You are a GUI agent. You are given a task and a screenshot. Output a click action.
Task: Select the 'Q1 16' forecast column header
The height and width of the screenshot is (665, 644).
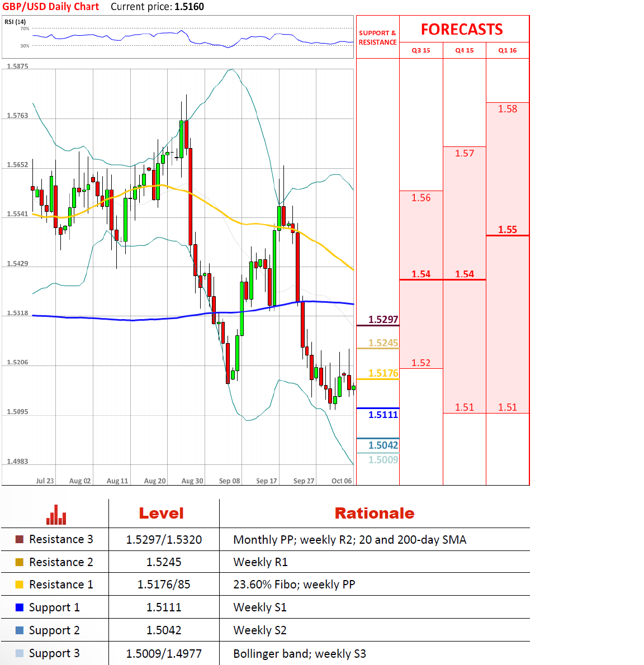tap(508, 50)
